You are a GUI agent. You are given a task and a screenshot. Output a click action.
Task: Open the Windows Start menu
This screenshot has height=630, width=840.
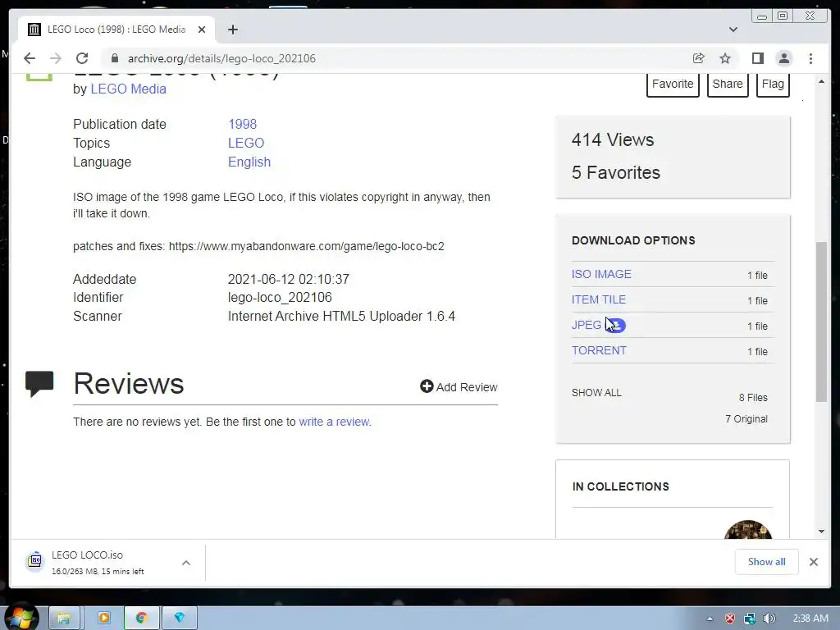click(x=21, y=618)
